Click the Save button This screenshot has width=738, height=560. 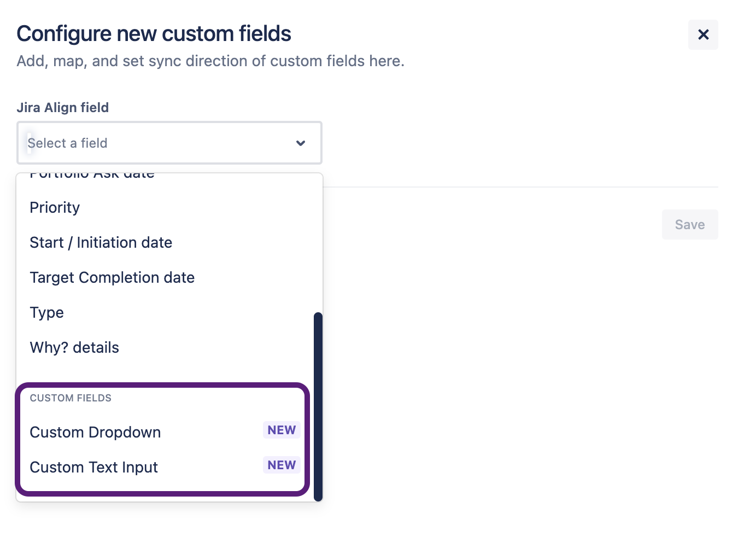click(689, 224)
